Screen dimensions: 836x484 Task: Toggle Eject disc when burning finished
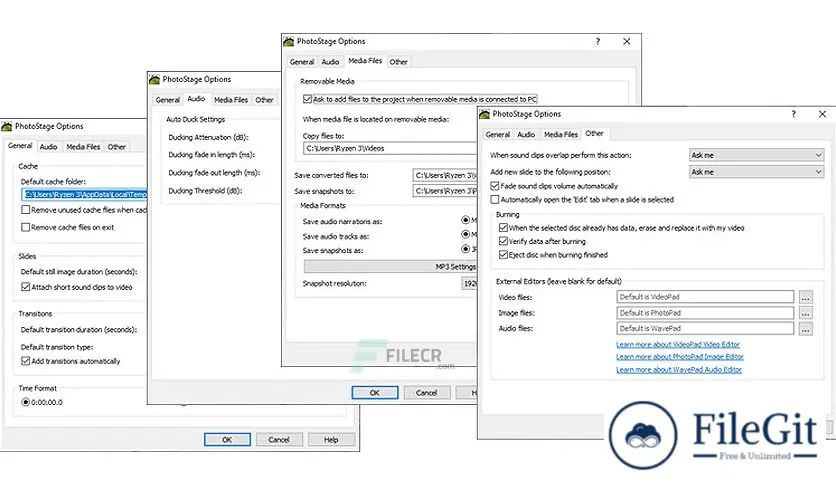pyautogui.click(x=503, y=255)
